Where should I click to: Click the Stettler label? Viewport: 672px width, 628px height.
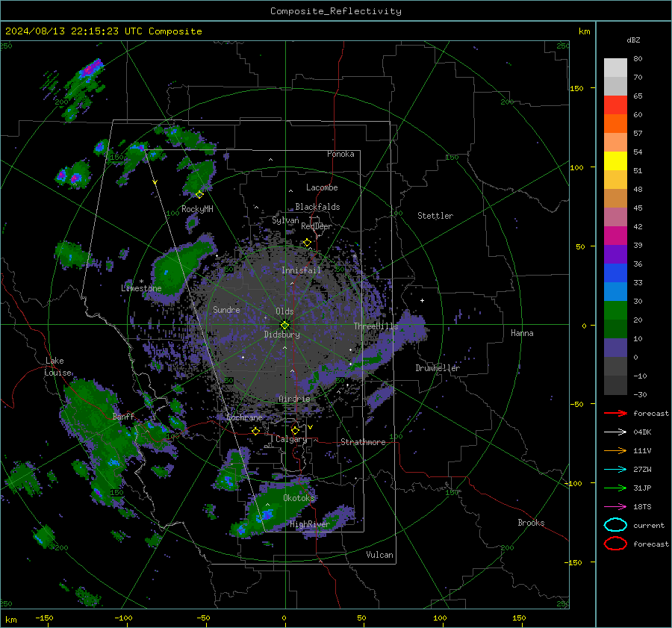(435, 216)
